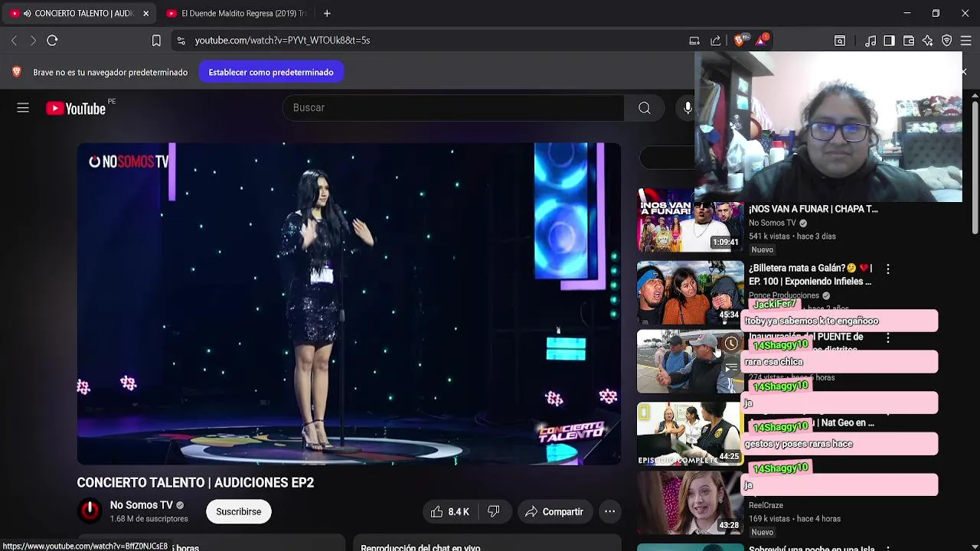980x551 pixels.
Task: Open ¡NOS VAN A FUNAR | CHAPA T... title
Action: coord(813,209)
